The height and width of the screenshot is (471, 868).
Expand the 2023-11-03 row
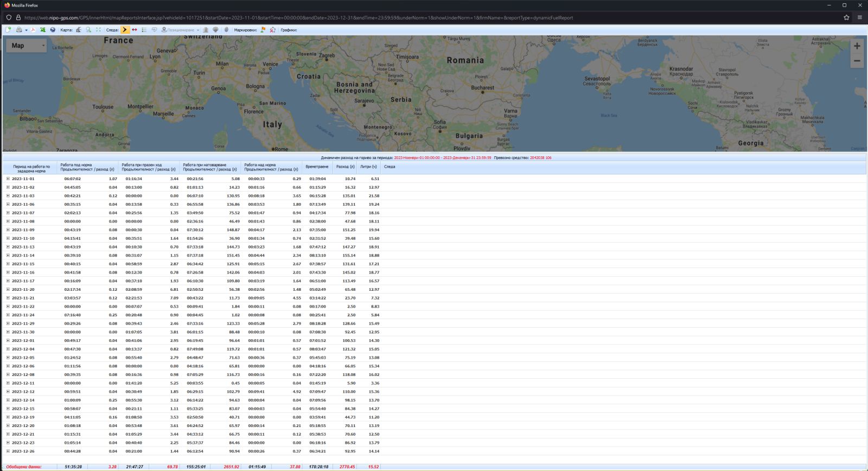pyautogui.click(x=8, y=196)
